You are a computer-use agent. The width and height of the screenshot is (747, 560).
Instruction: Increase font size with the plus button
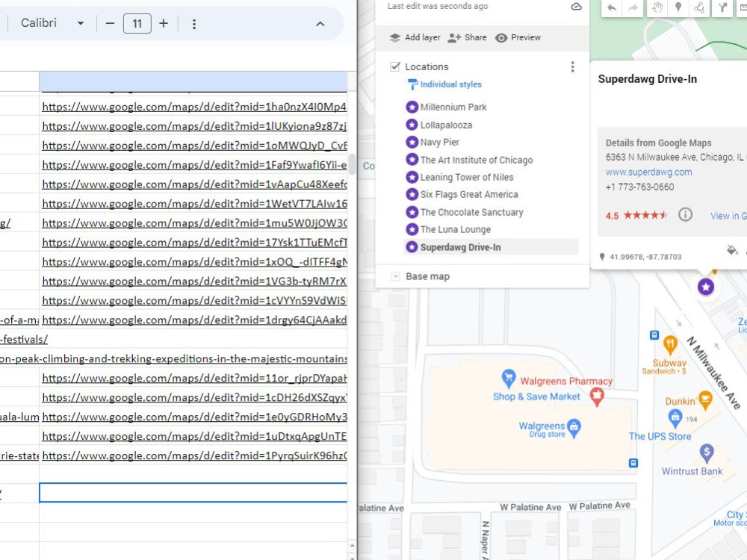click(164, 23)
